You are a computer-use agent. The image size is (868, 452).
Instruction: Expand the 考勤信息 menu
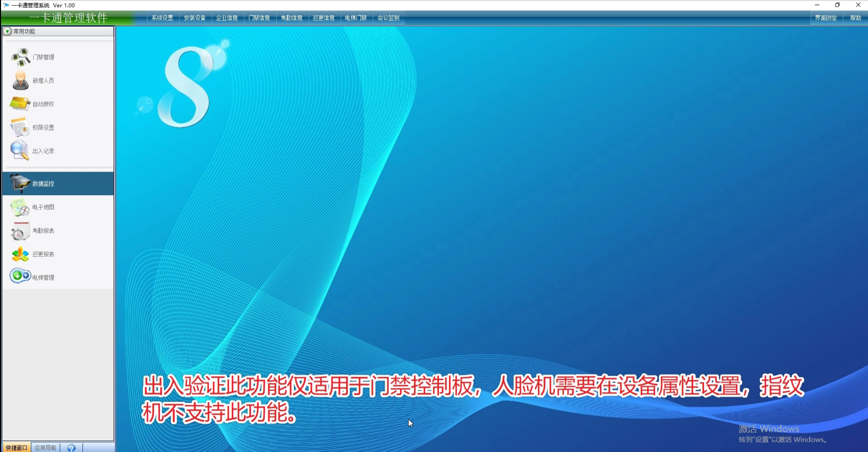click(x=292, y=18)
